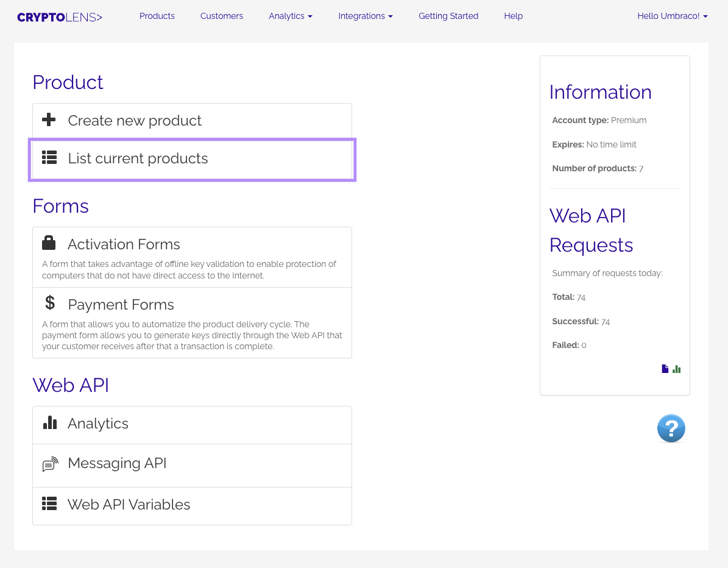Click the small green chart icon in sidebar
Image resolution: width=728 pixels, height=568 pixels.
pos(676,369)
